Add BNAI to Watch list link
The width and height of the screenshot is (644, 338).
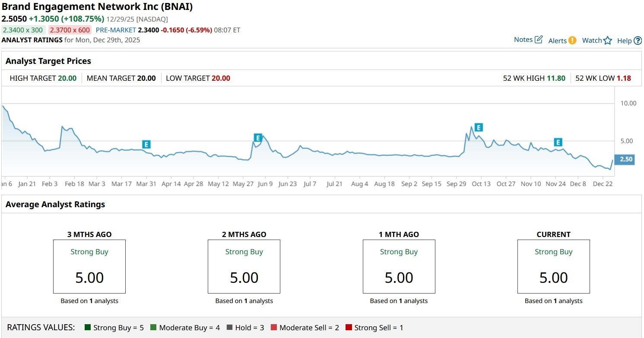pyautogui.click(x=597, y=41)
